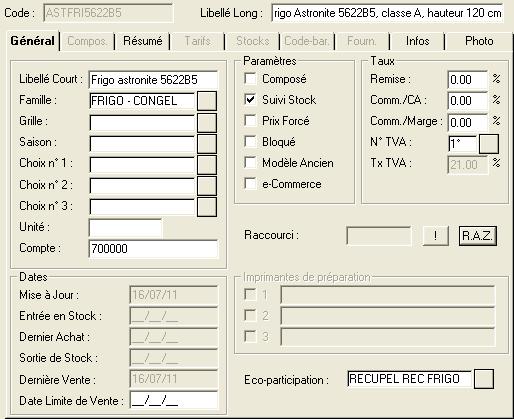Image resolution: width=514 pixels, height=419 pixels.
Task: Open the N° TVA lookup button
Action: pos(489,144)
